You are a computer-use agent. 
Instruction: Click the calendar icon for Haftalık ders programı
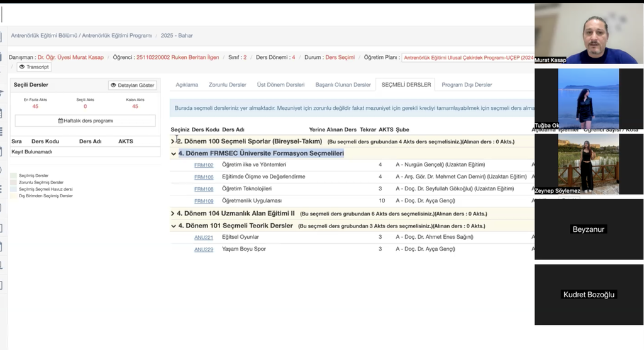click(60, 121)
